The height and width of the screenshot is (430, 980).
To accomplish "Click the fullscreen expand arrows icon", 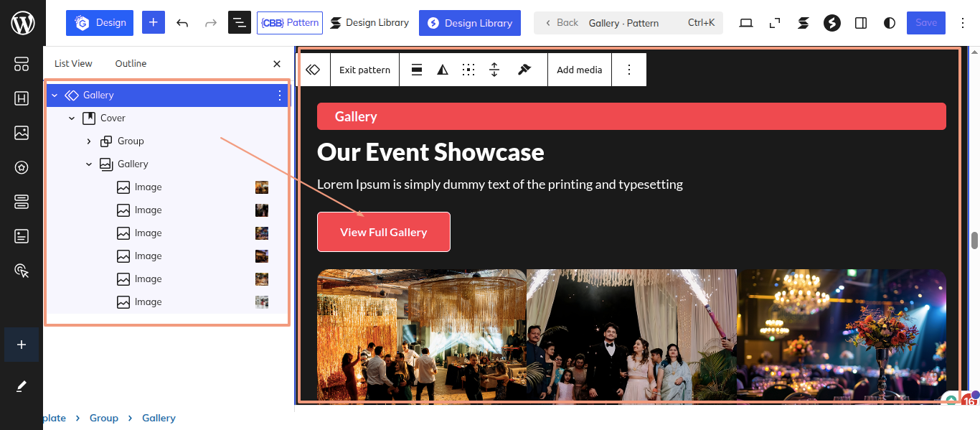I will click(x=775, y=23).
